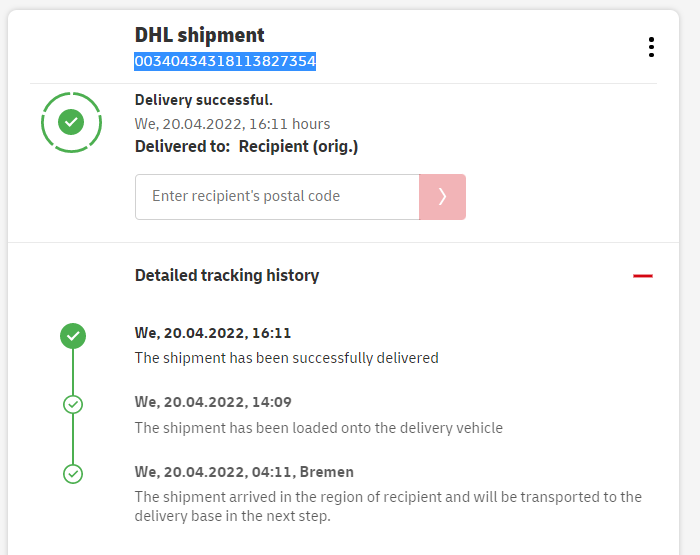Click "loaded onto the delivery vehicle" description
Image resolution: width=700 pixels, height=555 pixels.
pyautogui.click(x=319, y=427)
